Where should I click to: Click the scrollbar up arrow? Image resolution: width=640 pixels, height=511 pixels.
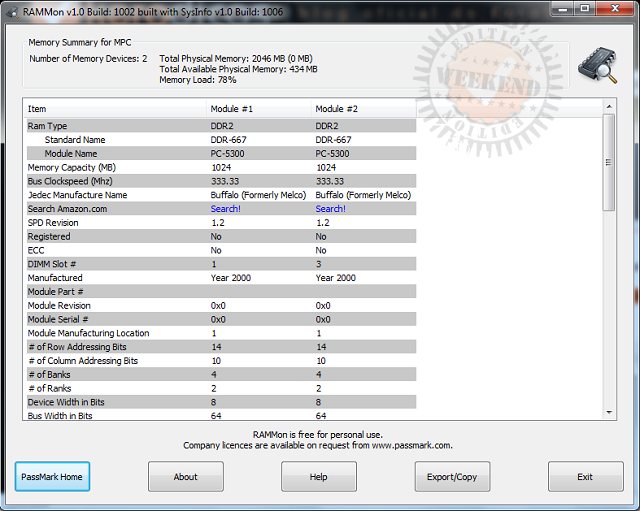[x=609, y=105]
